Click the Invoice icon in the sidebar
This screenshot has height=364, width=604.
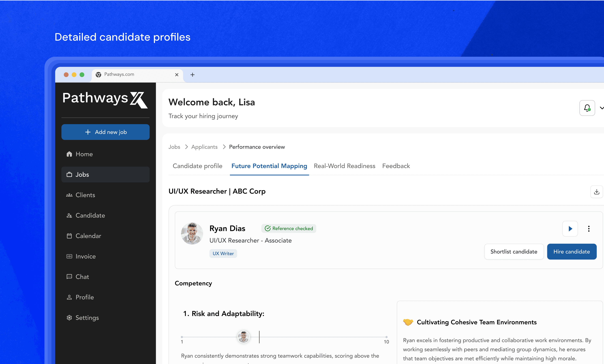(x=69, y=256)
